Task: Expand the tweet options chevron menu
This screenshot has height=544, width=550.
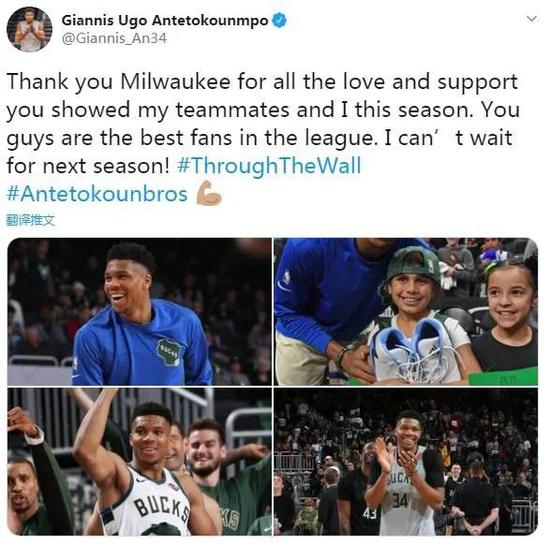Action: tap(532, 19)
